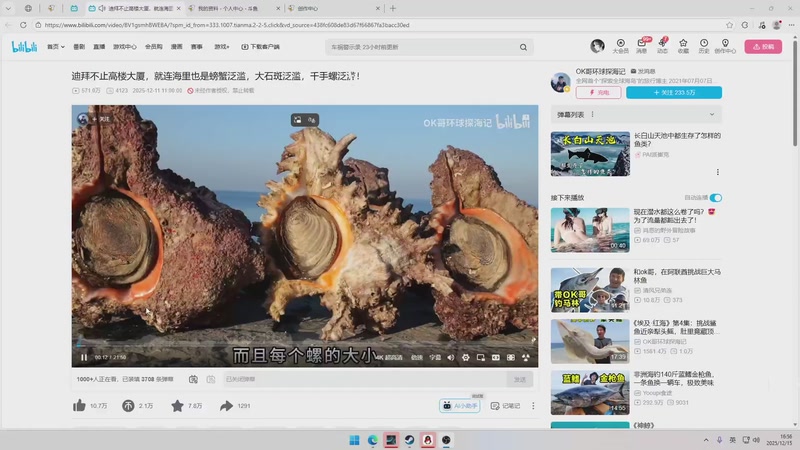This screenshot has width=800, height=450.
Task: Open more options for 长白山天池 video
Action: click(717, 172)
